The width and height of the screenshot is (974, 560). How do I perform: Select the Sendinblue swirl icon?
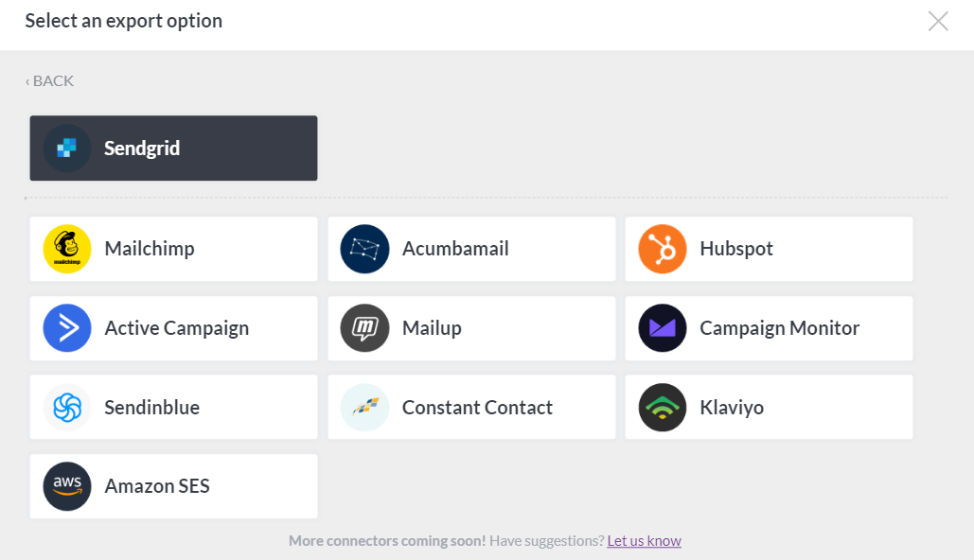point(66,407)
